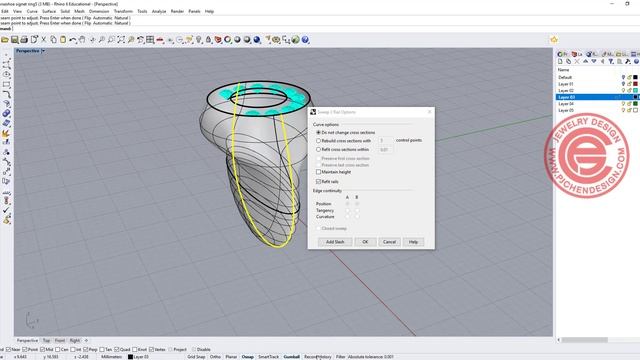Image resolution: width=640 pixels, height=360 pixels.
Task: Click the add viewport tab plus icon
Action: [86, 340]
